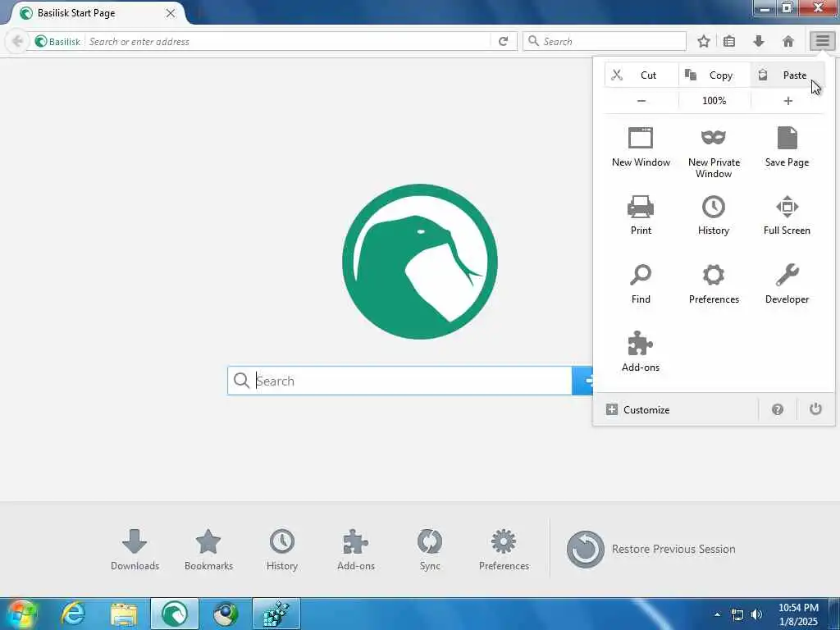Click Customize in the menu footer
Viewport: 840px width, 630px height.
[637, 410]
